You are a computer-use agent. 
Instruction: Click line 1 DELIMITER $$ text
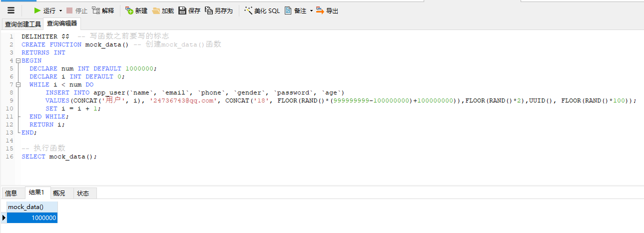tap(45, 36)
